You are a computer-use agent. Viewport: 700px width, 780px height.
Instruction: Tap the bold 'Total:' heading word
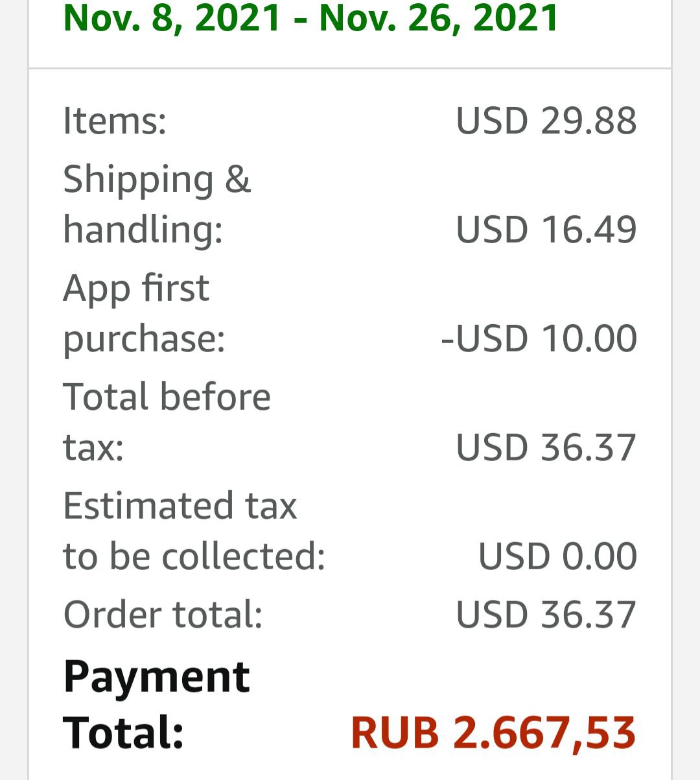(x=124, y=733)
